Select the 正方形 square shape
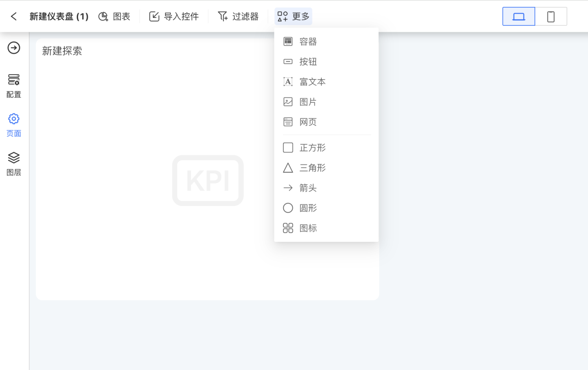 tap(312, 148)
